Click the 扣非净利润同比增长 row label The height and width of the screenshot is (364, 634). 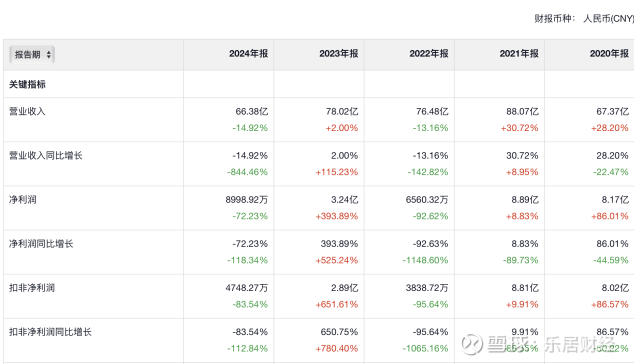[x=50, y=331]
